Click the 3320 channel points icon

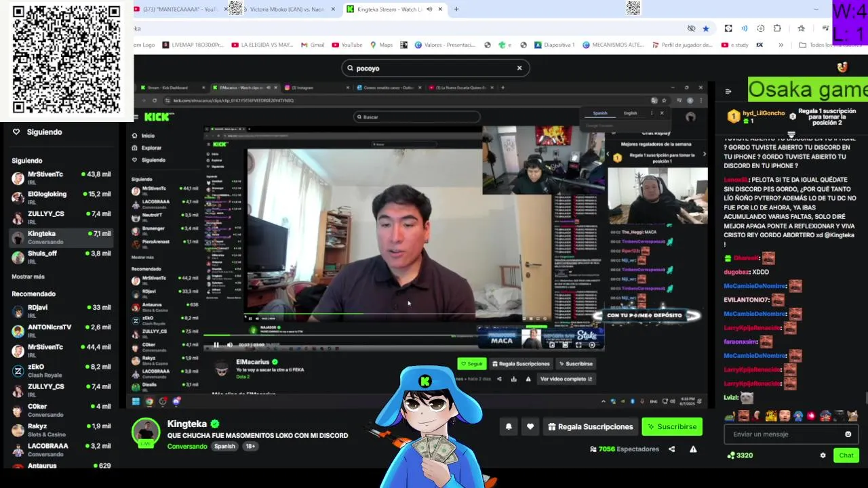731,455
